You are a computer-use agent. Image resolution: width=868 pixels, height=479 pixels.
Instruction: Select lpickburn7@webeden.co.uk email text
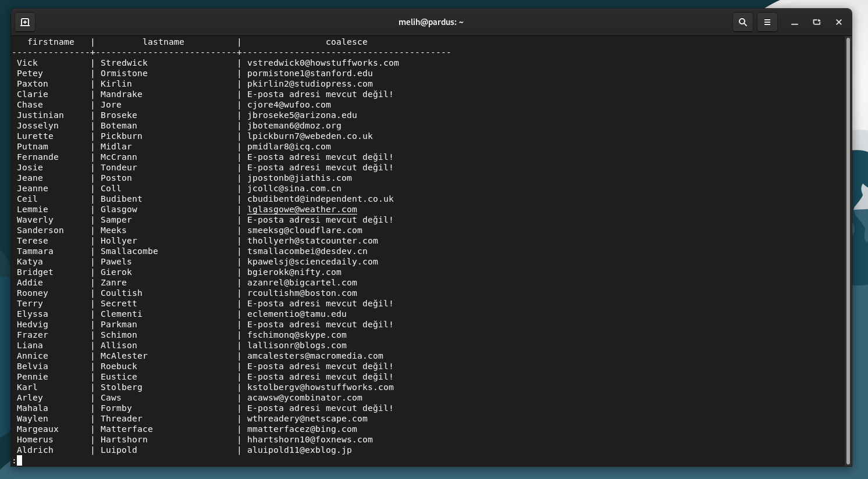point(310,136)
